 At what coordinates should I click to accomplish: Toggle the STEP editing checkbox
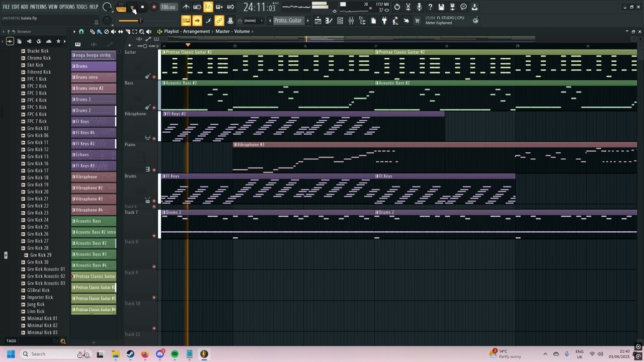pyautogui.click(x=145, y=46)
